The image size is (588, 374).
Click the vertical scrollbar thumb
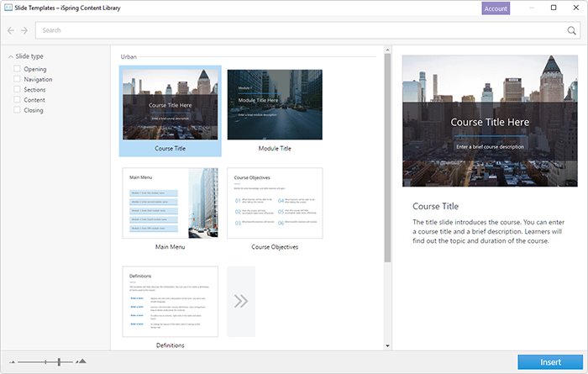[x=387, y=157]
